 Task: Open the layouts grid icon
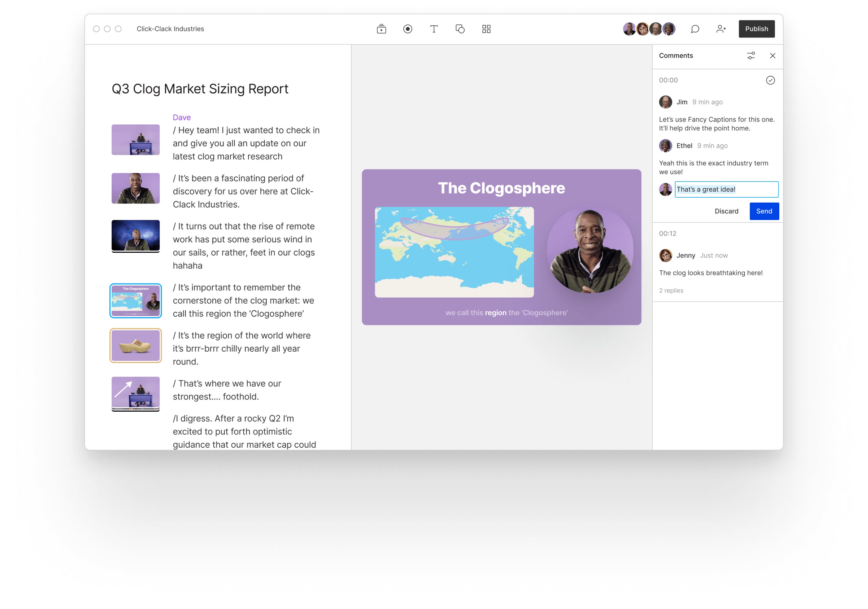(x=486, y=29)
